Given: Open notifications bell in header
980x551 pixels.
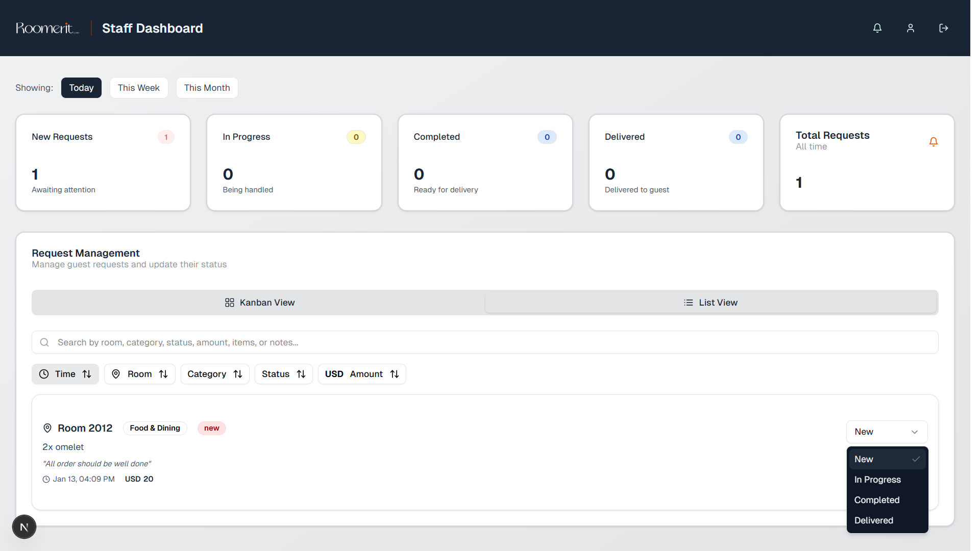Looking at the screenshot, I should (x=877, y=28).
